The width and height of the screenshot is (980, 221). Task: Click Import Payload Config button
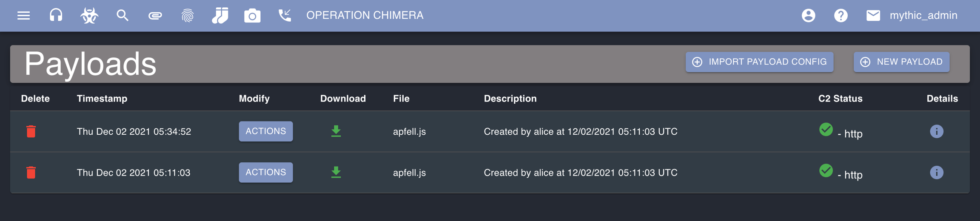[x=759, y=62]
